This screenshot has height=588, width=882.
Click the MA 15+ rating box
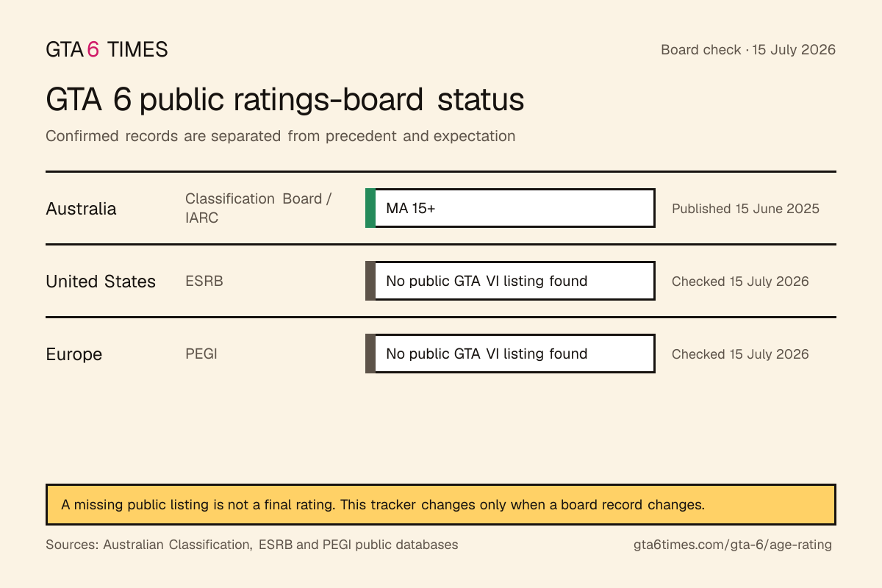[510, 208]
